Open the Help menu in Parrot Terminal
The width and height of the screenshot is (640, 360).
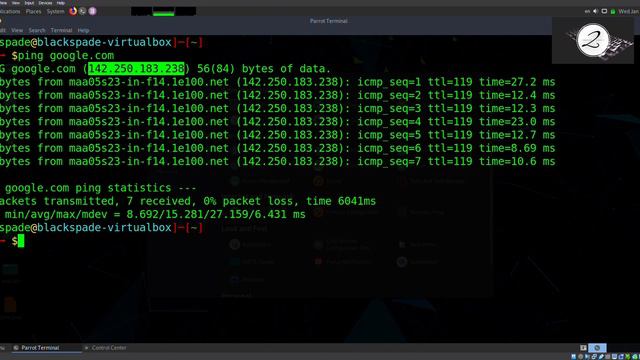83,30
